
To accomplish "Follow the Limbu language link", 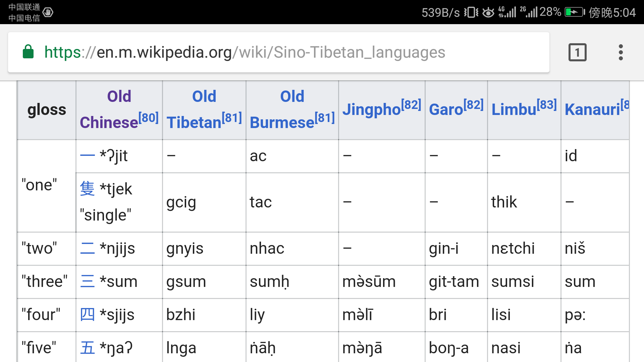I will pos(514,109).
